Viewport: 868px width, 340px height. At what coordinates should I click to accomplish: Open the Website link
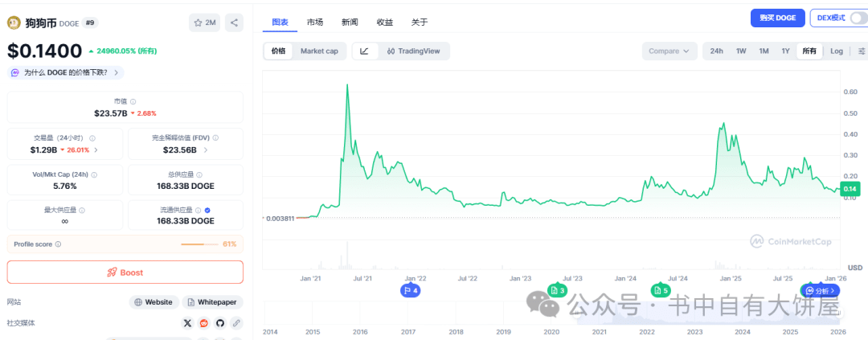[x=154, y=302]
